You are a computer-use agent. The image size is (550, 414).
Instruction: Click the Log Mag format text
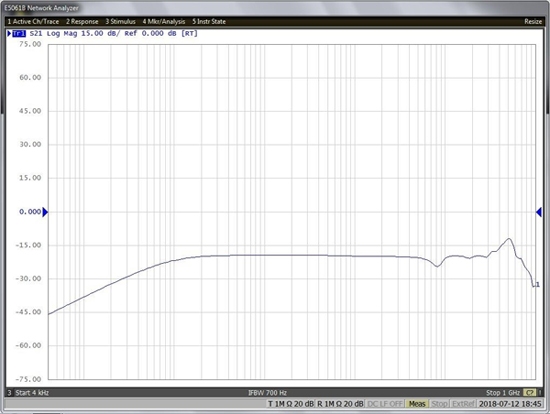[x=62, y=34]
